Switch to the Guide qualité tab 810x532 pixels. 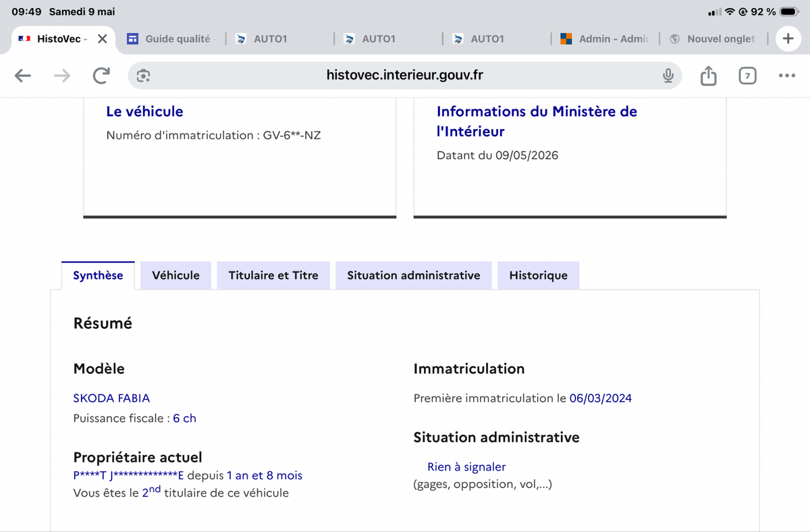pyautogui.click(x=169, y=38)
